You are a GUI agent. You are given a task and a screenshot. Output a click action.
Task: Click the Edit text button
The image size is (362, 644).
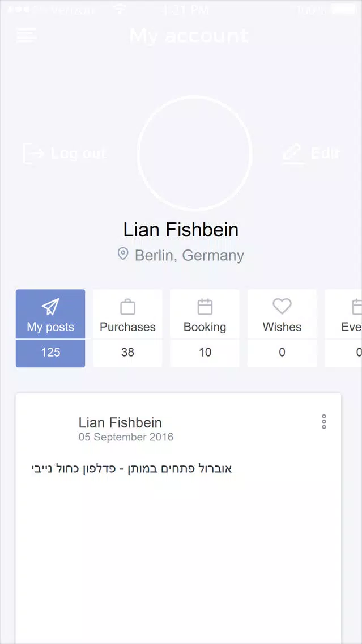pyautogui.click(x=325, y=153)
